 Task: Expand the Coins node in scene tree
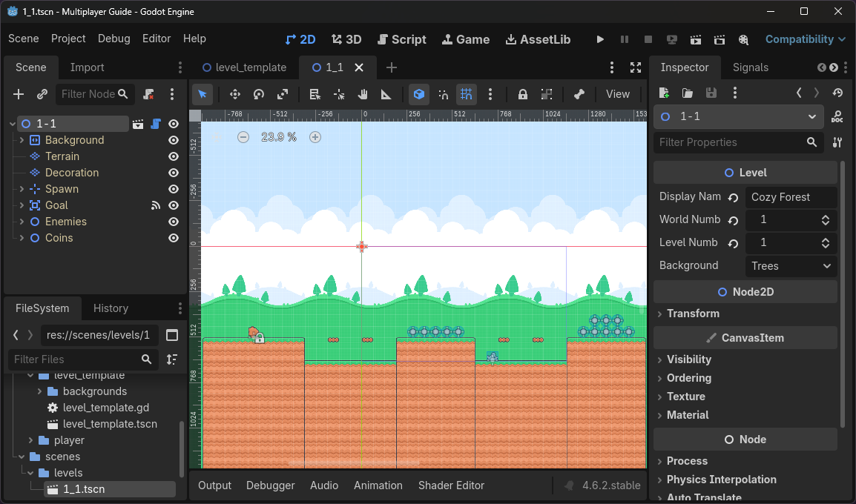(22, 239)
